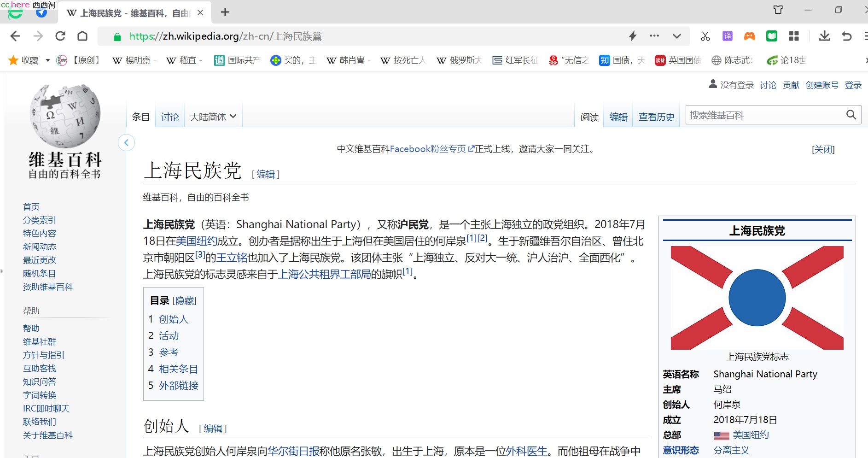The image size is (868, 458).
Task: Open the 查看历史 tab
Action: pyautogui.click(x=657, y=117)
